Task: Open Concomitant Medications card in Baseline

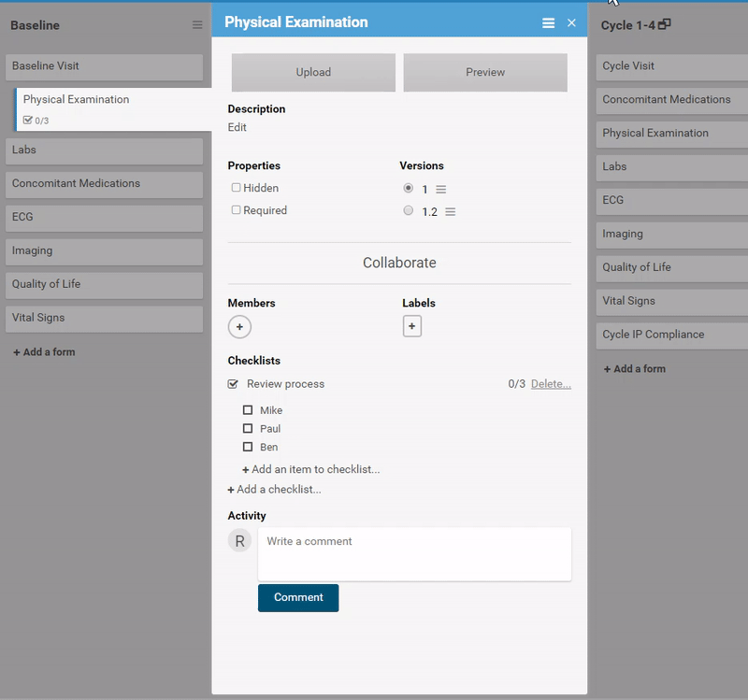Action: (x=104, y=184)
